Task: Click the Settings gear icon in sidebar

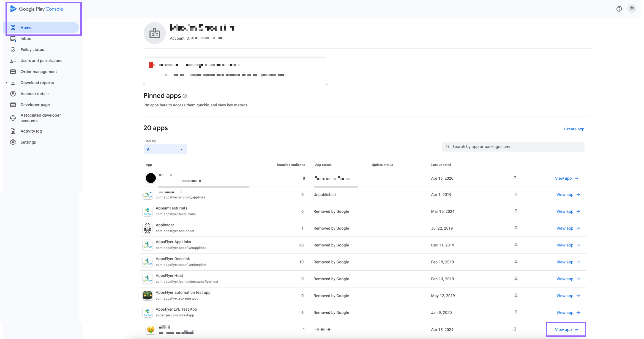Action: click(13, 142)
